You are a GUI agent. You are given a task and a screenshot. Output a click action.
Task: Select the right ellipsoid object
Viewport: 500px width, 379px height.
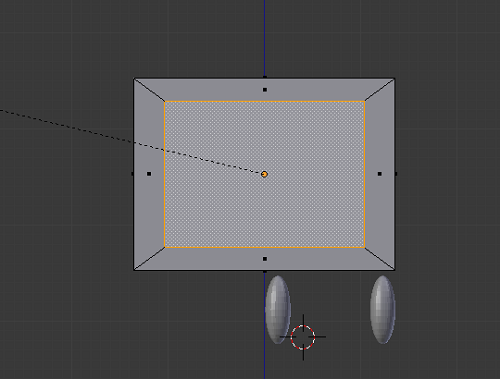click(x=383, y=309)
